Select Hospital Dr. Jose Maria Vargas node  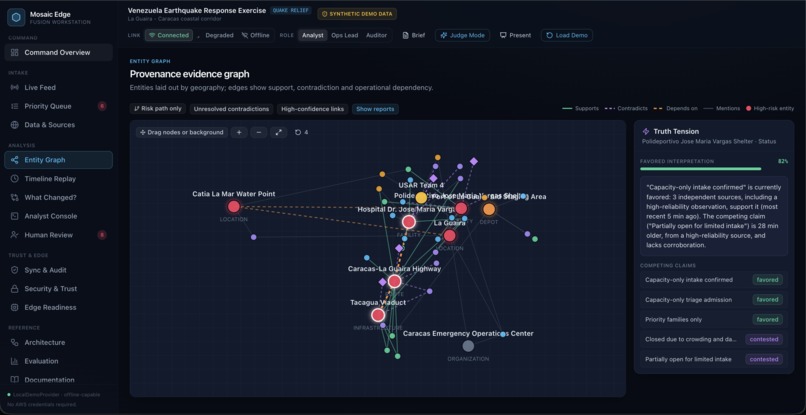[x=409, y=222]
